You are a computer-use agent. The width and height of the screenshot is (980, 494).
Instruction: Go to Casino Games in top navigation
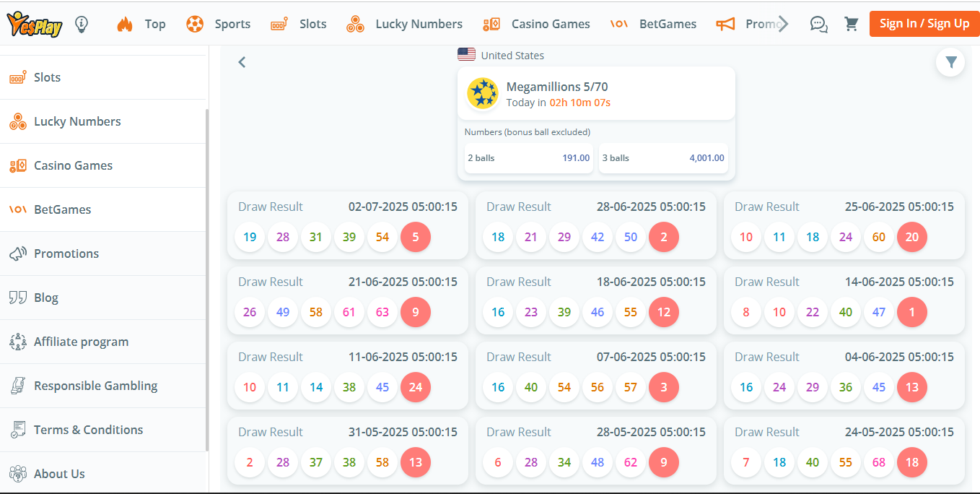click(536, 25)
